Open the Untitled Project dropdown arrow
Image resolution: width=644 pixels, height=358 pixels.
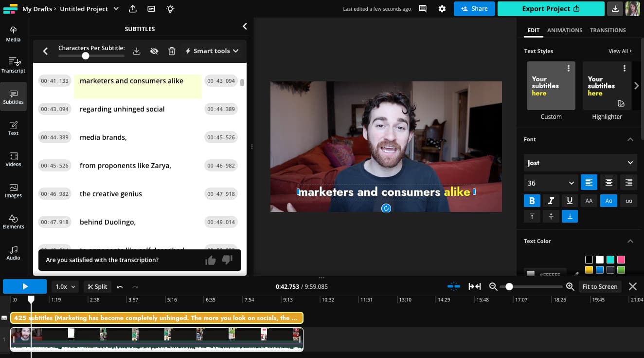pos(116,9)
